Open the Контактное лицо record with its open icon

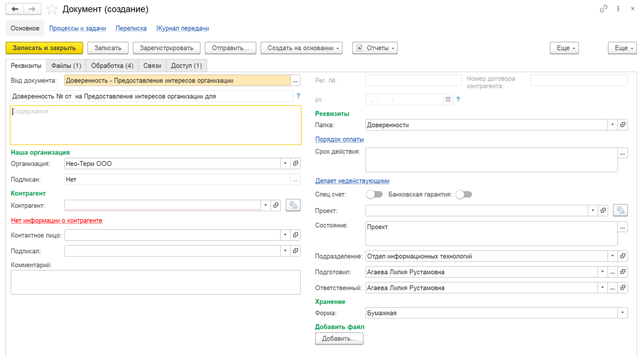click(x=295, y=235)
